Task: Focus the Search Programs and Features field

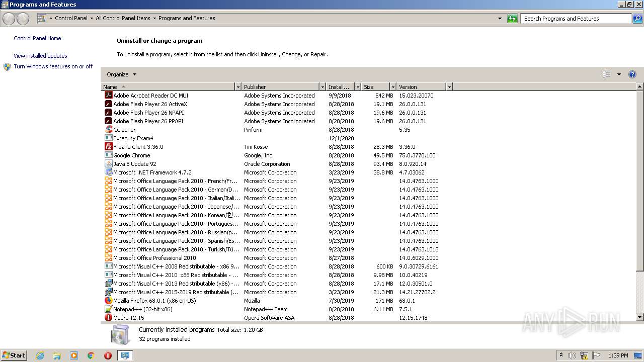Action: tap(576, 19)
